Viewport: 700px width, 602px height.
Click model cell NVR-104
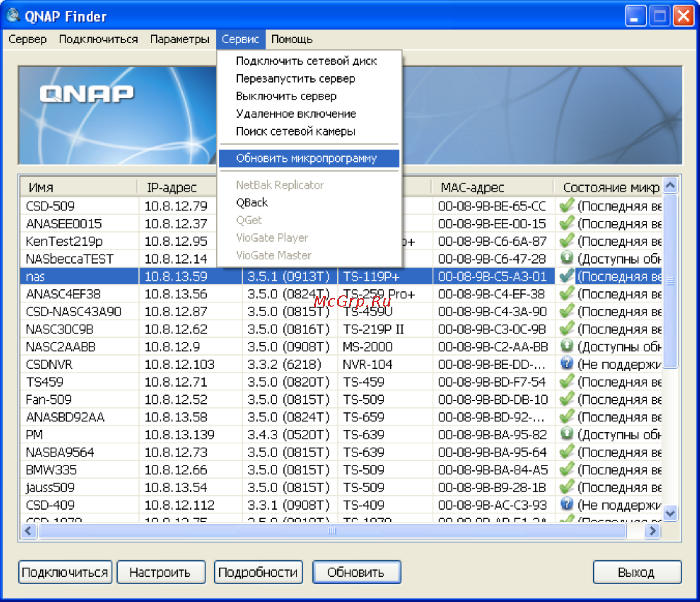(x=368, y=364)
